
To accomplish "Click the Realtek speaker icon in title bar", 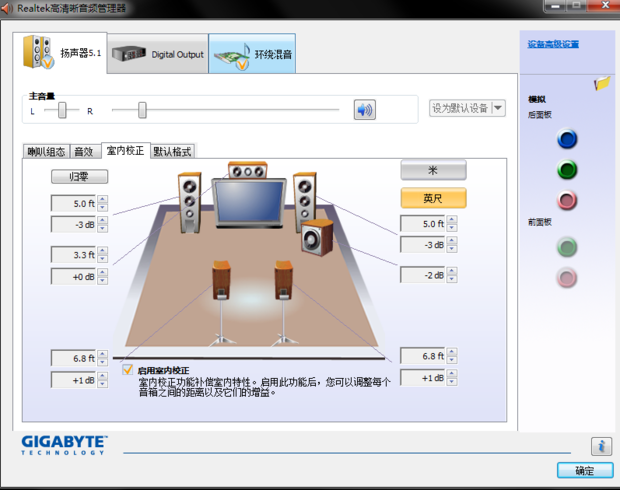I will [x=6, y=8].
